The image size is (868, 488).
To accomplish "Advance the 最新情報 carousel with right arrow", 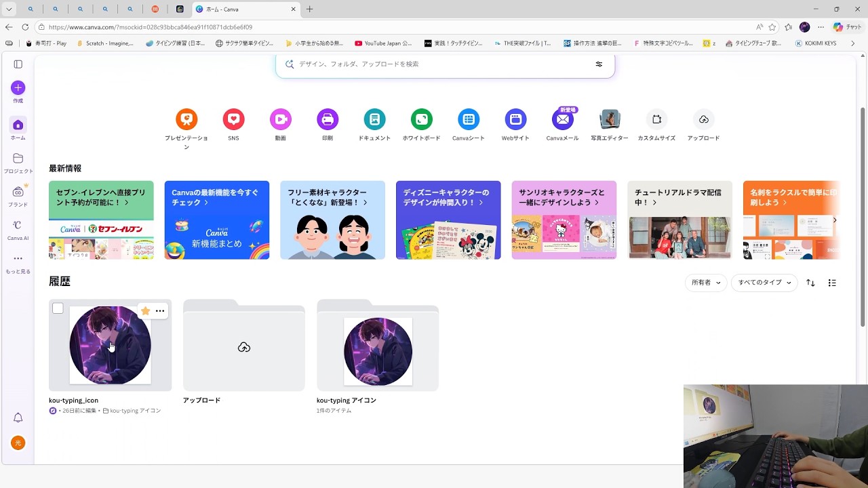I will (x=835, y=220).
